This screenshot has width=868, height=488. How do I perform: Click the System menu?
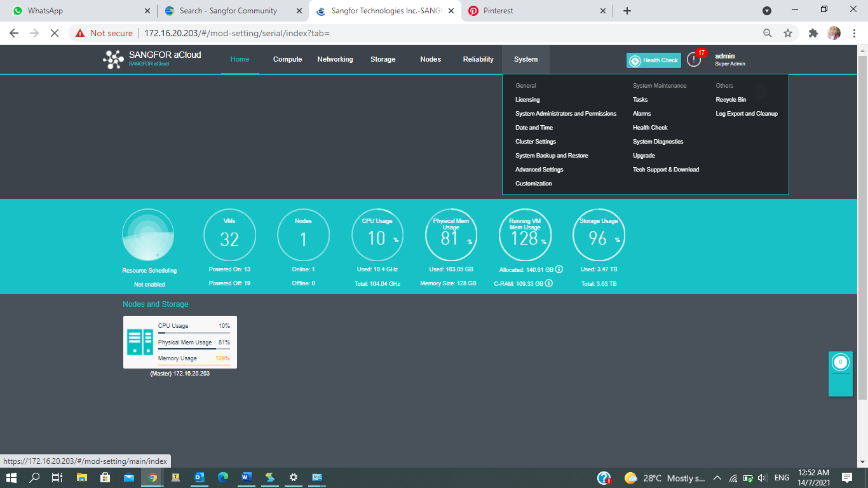[x=526, y=59]
